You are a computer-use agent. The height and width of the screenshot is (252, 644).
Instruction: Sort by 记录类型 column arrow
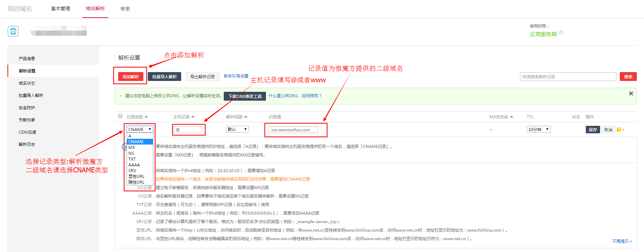click(146, 117)
